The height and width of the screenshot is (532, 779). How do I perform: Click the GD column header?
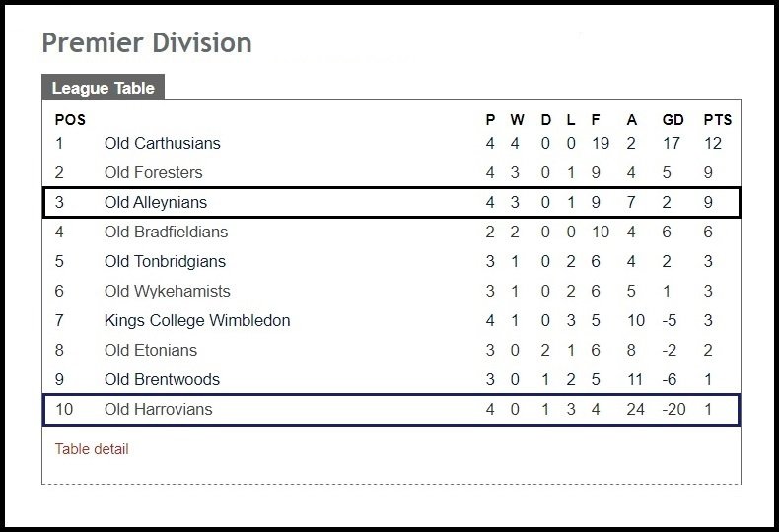pyautogui.click(x=673, y=120)
